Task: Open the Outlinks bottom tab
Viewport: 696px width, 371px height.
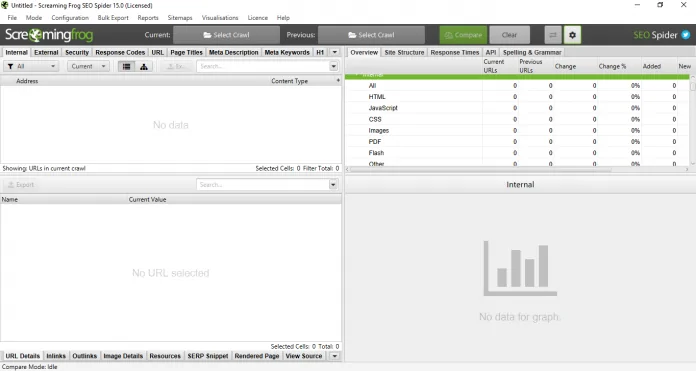Action: coord(84,356)
